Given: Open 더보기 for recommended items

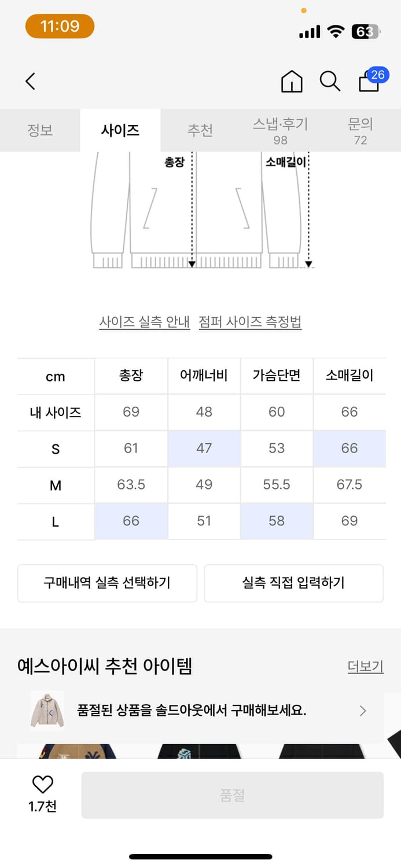Looking at the screenshot, I should pyautogui.click(x=365, y=667).
